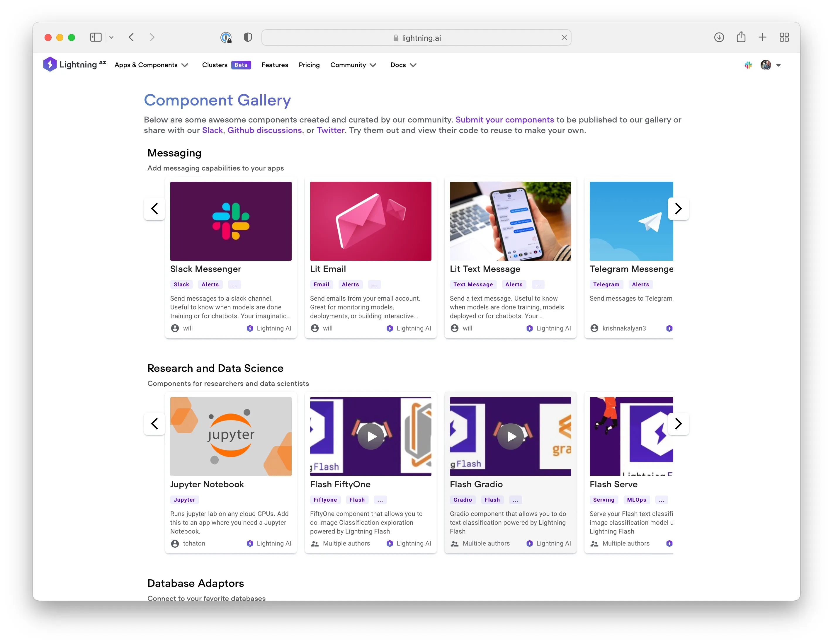Open the Github discussions link

pos(264,130)
